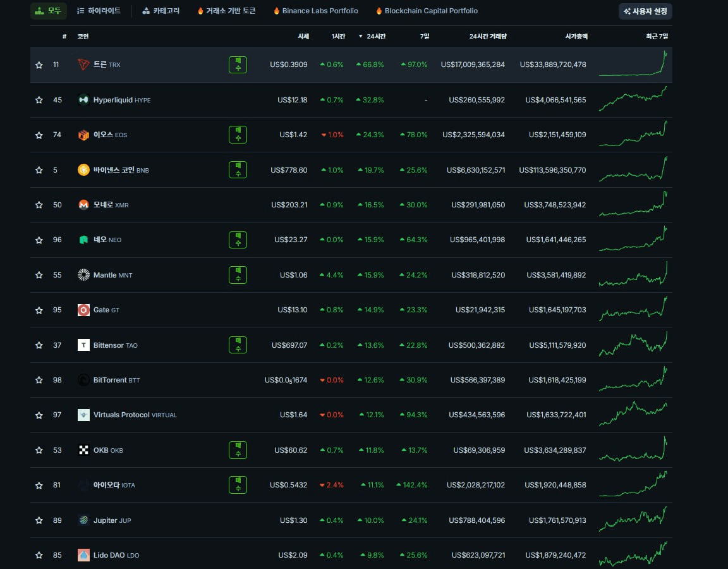Click the OKB coin logo
This screenshot has width=728, height=569.
(83, 450)
